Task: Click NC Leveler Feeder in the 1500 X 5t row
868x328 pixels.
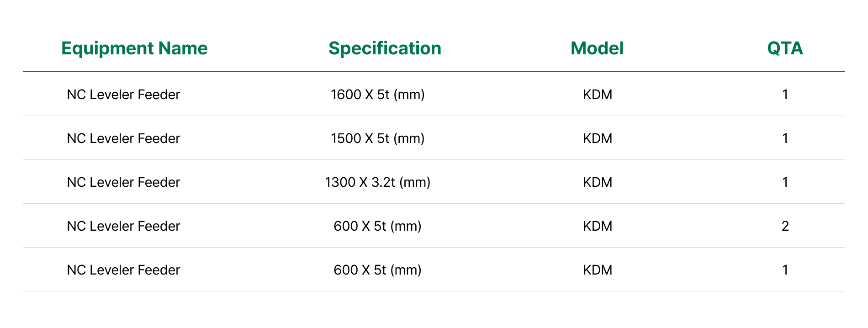Action: 123,138
